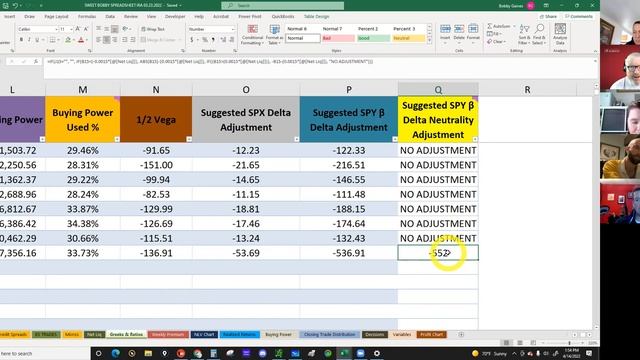The width and height of the screenshot is (640, 360).
Task: Click the Undo arrow in title bar
Action: point(15,5)
